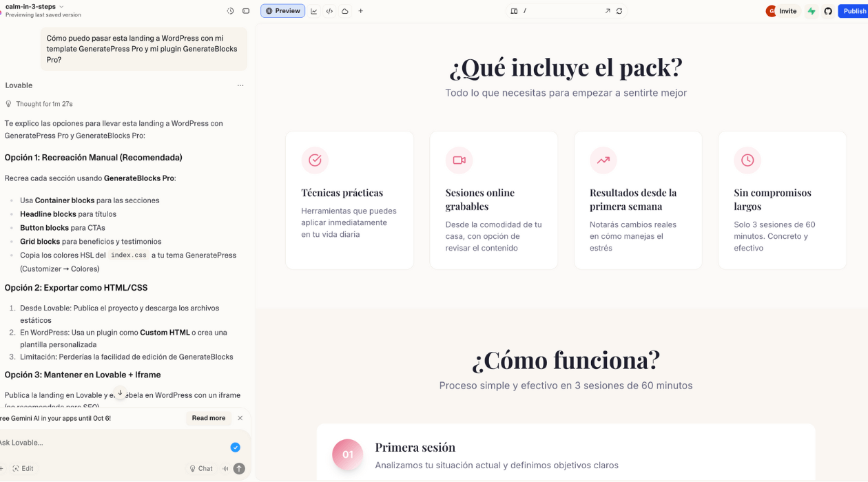Screen dimensions: 868x482
Task: Open the preview in a new tab
Action: click(x=608, y=10)
